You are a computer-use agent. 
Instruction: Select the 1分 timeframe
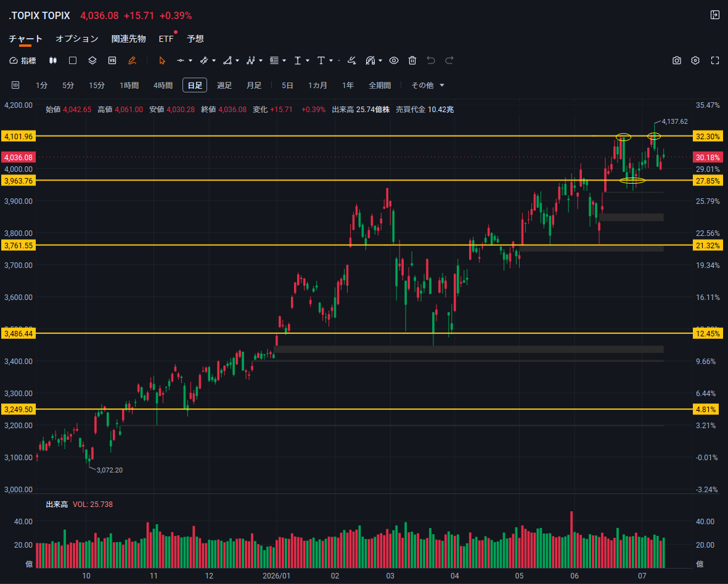[x=42, y=86]
